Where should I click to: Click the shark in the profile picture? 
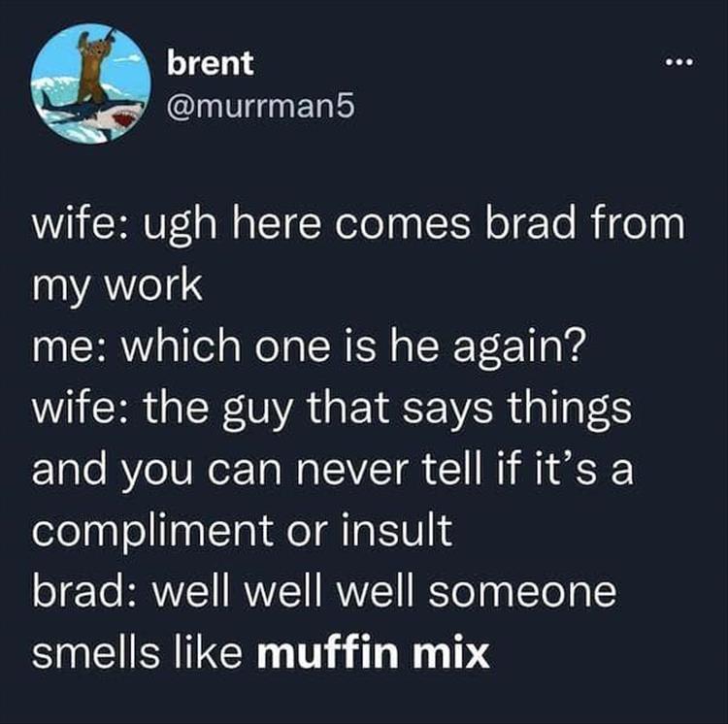(88, 113)
